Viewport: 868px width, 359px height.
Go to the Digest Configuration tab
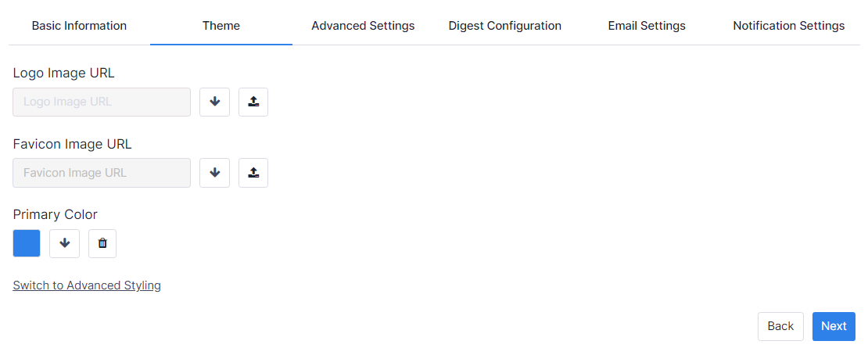(x=505, y=26)
